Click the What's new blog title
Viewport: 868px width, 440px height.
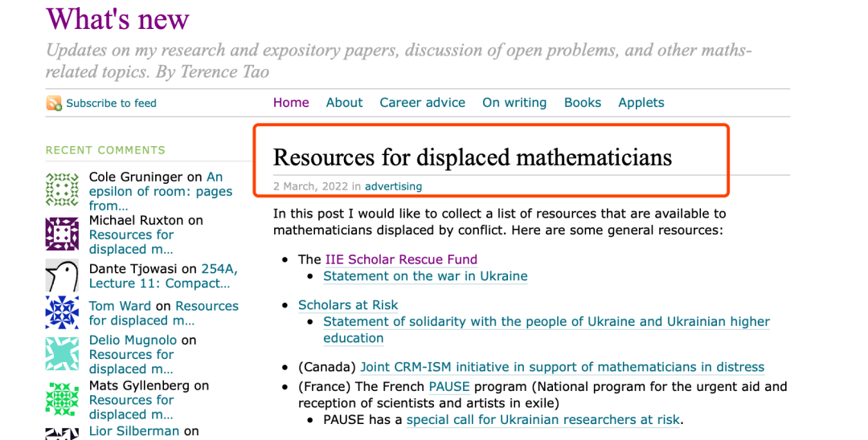117,18
